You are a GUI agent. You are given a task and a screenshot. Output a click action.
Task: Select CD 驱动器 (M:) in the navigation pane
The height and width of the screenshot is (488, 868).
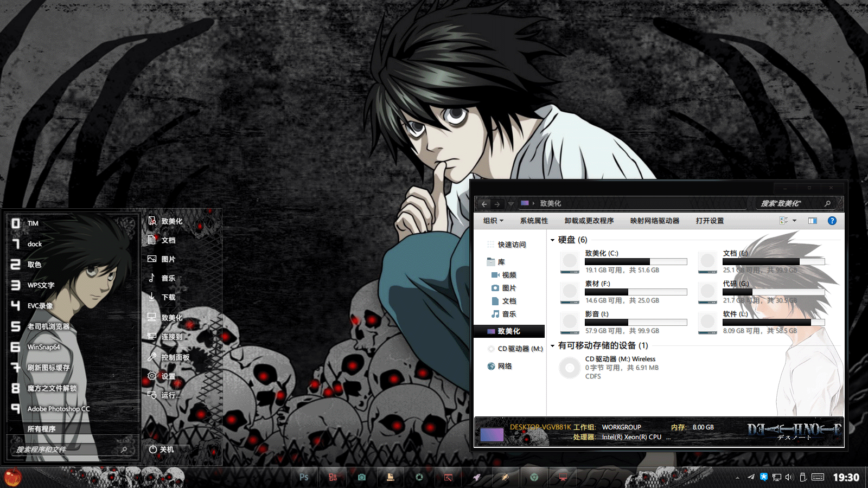coord(515,349)
